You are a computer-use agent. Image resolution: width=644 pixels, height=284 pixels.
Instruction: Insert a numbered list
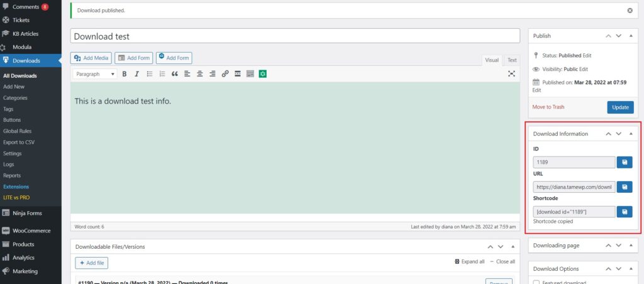[162, 74]
